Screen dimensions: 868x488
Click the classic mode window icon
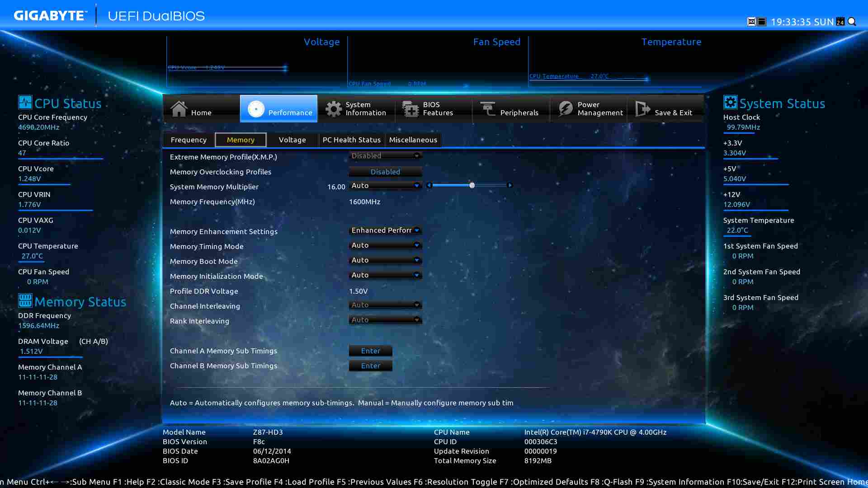[762, 22]
